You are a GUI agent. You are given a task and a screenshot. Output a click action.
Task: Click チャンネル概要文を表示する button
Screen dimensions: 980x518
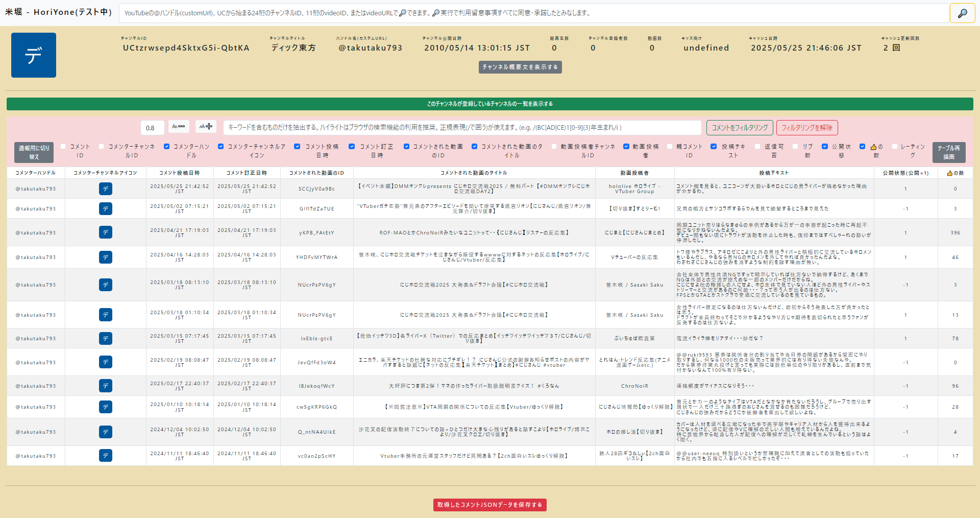520,67
